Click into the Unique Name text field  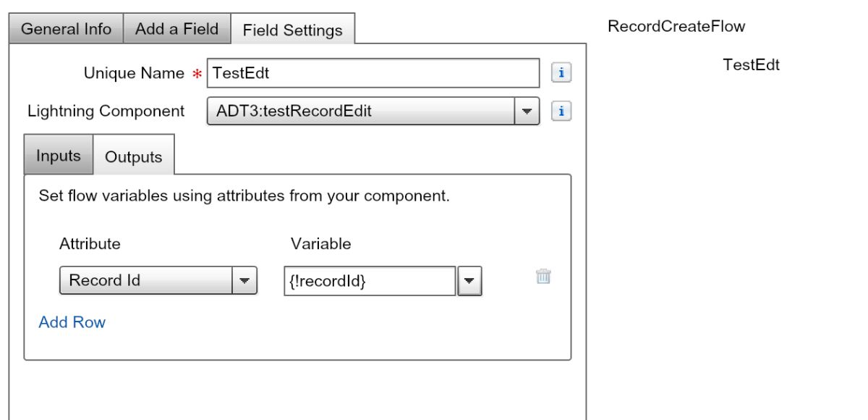(373, 73)
